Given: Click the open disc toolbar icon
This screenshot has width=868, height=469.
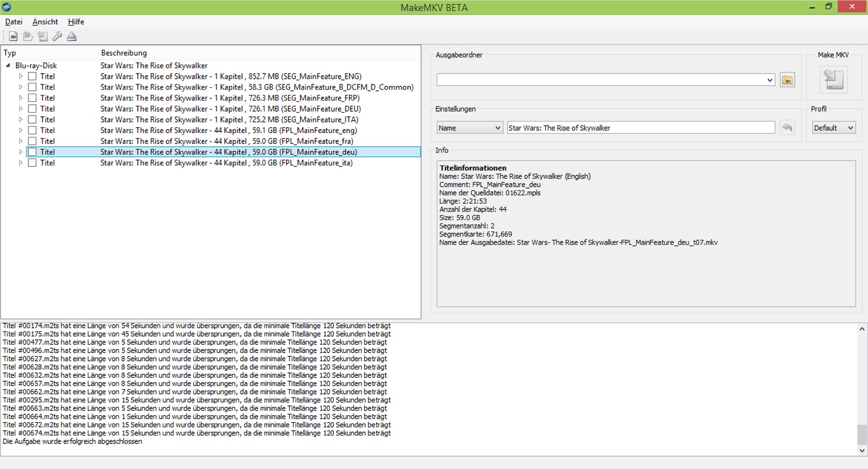Looking at the screenshot, I should 28,37.
